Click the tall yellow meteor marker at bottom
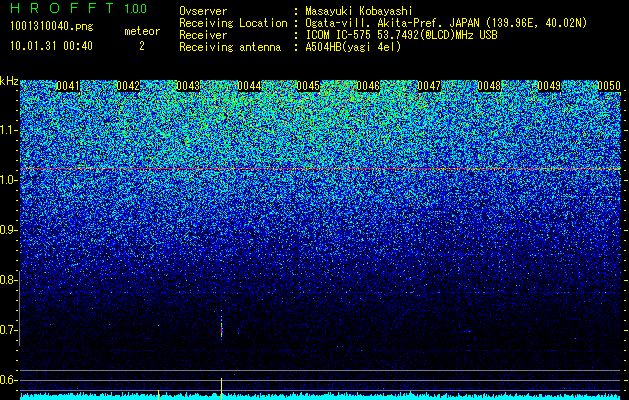The image size is (629, 400). (221, 388)
